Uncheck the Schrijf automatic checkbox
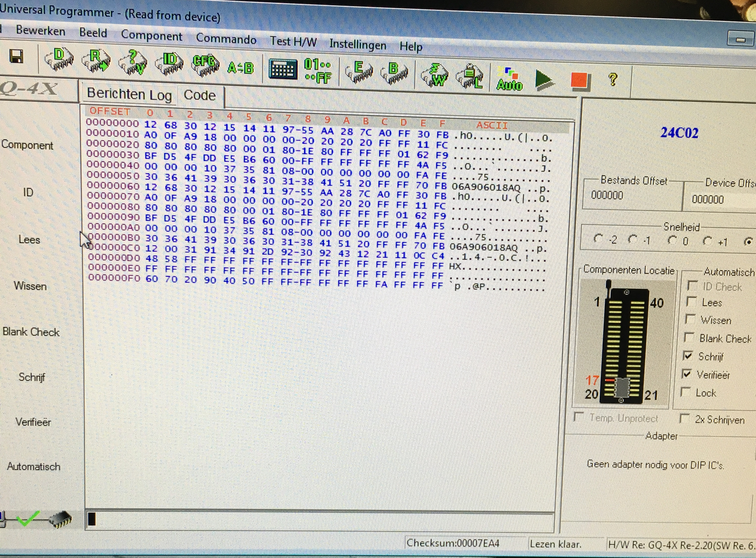The height and width of the screenshot is (558, 756). [x=688, y=356]
